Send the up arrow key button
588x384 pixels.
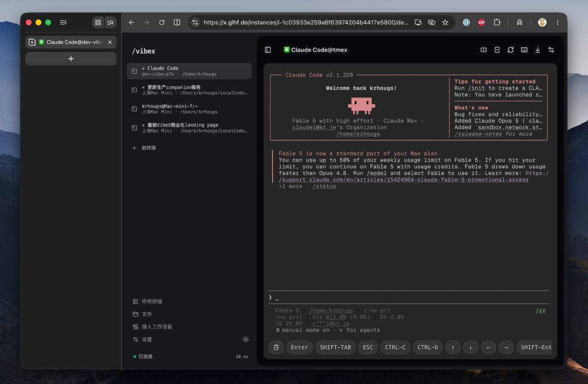click(453, 347)
